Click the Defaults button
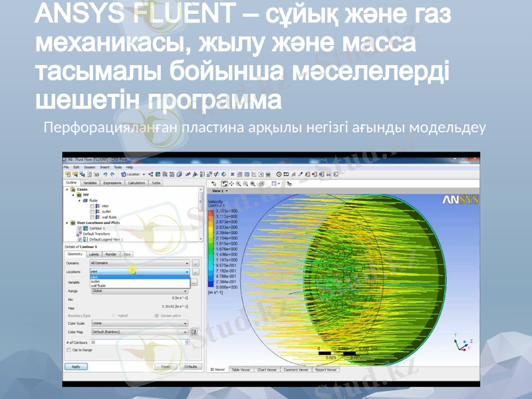This screenshot has width=532, height=399. [191, 367]
